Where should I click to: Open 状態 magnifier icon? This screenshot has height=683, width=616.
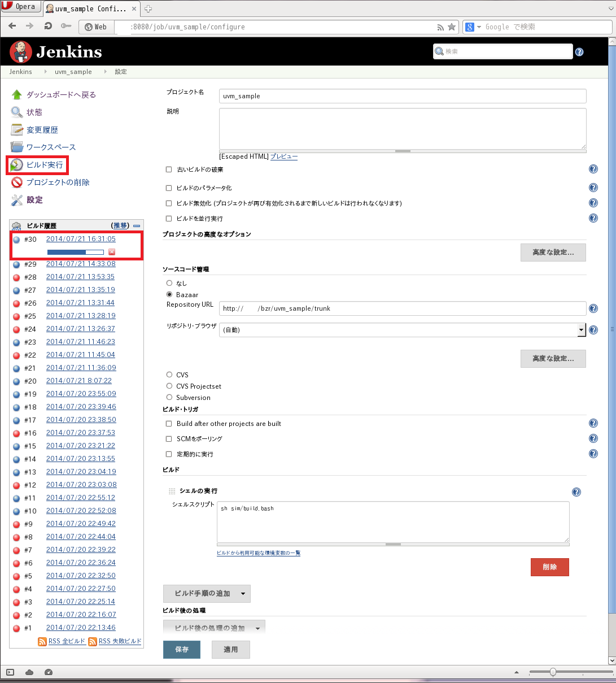[x=17, y=112]
